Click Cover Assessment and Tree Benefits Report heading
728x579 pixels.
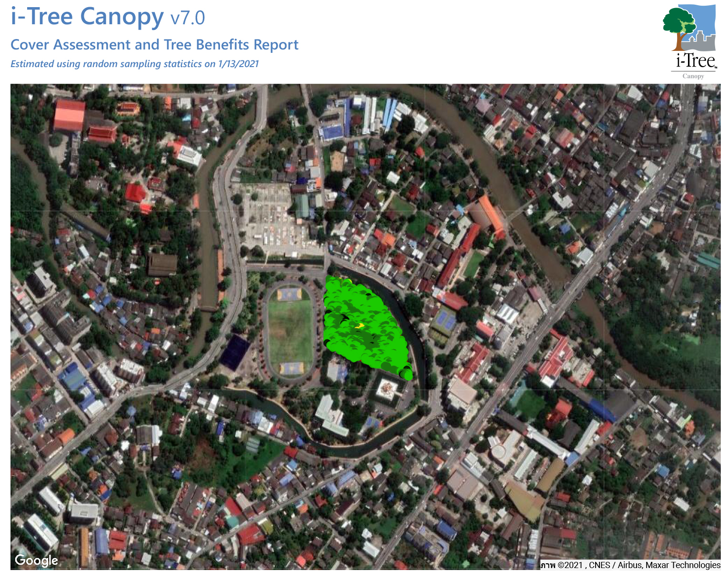pyautogui.click(x=154, y=45)
